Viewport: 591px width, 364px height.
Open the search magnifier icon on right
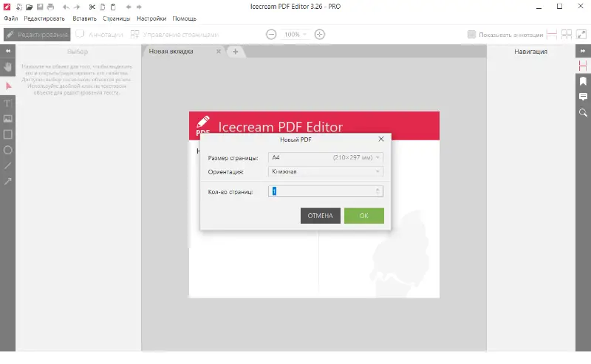pyautogui.click(x=583, y=112)
